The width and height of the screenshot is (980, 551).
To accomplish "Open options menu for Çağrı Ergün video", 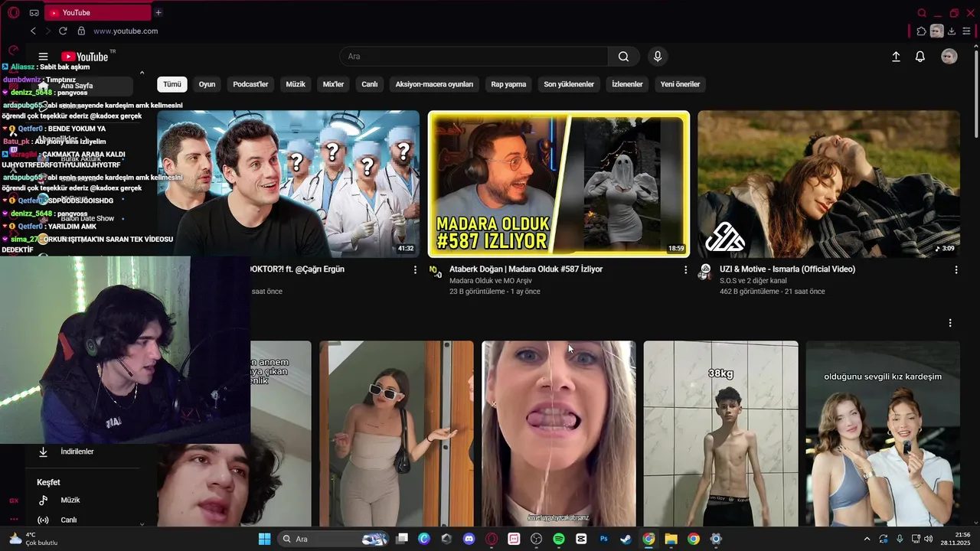I will coord(416,269).
